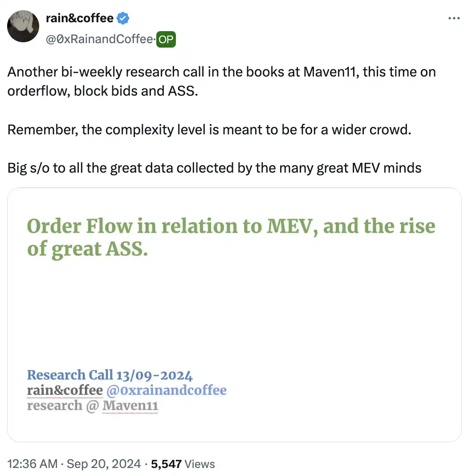
Task: Click the Views label beside the count
Action: (x=199, y=464)
